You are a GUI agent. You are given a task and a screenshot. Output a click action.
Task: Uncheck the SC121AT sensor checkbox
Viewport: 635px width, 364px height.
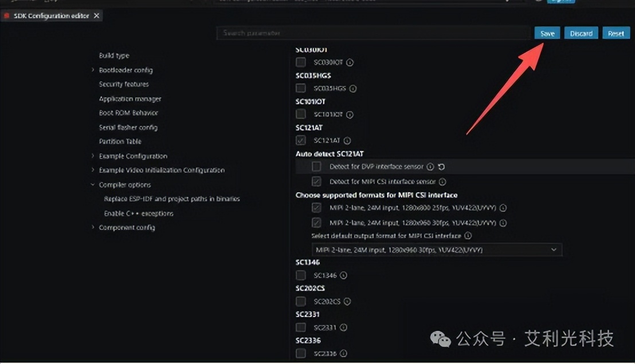300,140
